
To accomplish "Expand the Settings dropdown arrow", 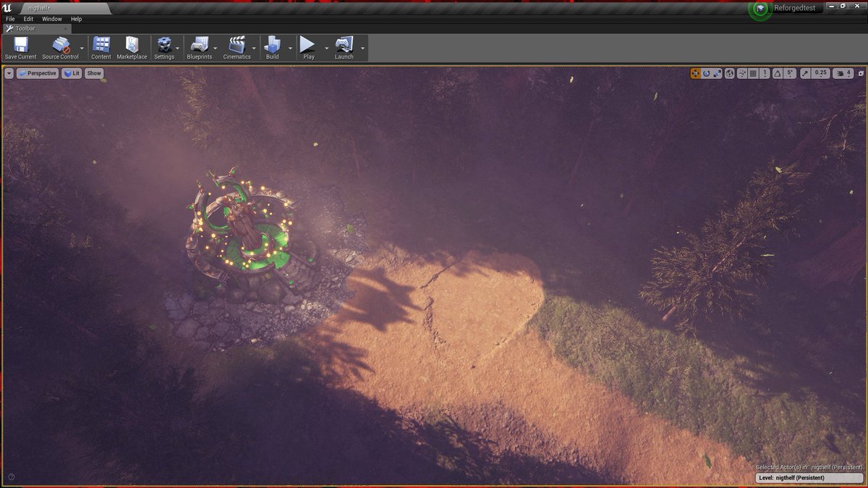I will tap(178, 49).
